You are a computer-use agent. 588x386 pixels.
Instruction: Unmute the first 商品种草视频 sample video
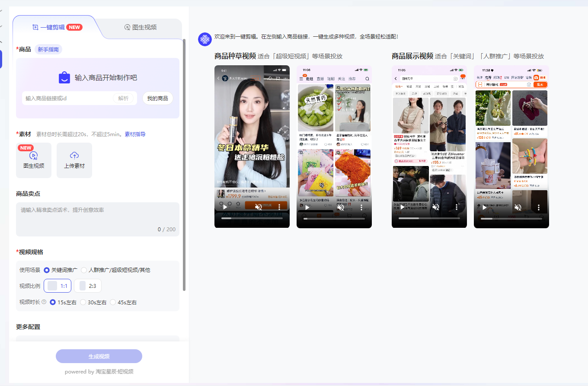[259, 207]
